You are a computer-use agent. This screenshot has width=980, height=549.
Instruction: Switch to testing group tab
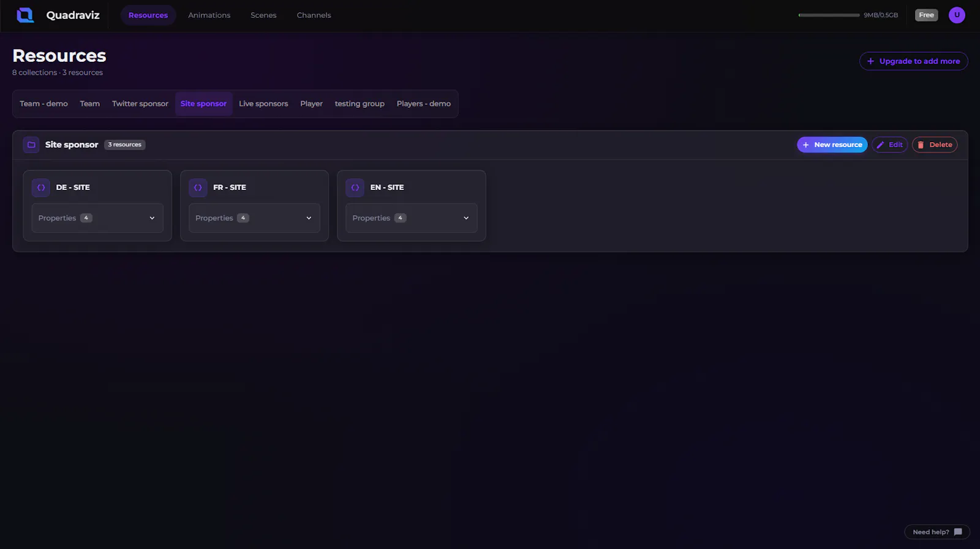click(360, 104)
